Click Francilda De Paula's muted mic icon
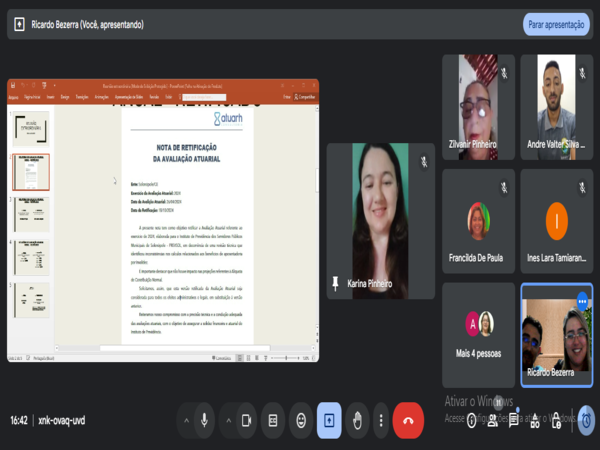Screen dimensions: 600x450 [504, 188]
